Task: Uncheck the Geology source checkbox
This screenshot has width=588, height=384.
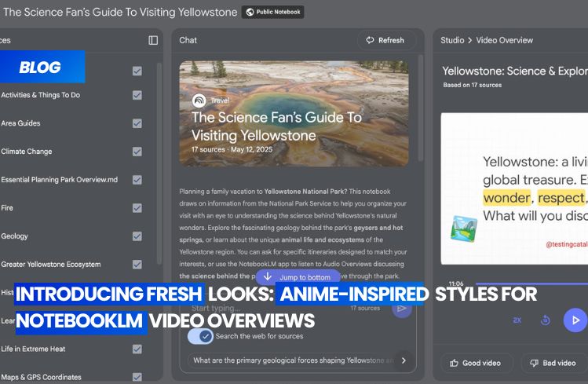Action: coord(137,236)
